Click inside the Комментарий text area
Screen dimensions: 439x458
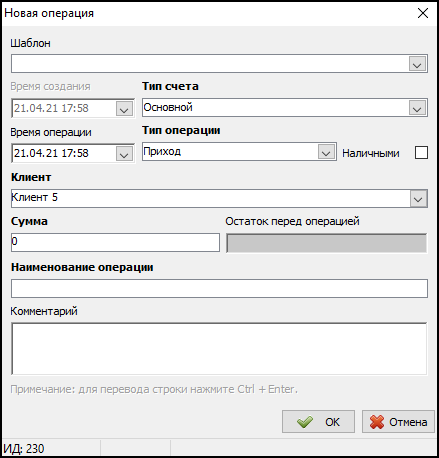(x=219, y=349)
